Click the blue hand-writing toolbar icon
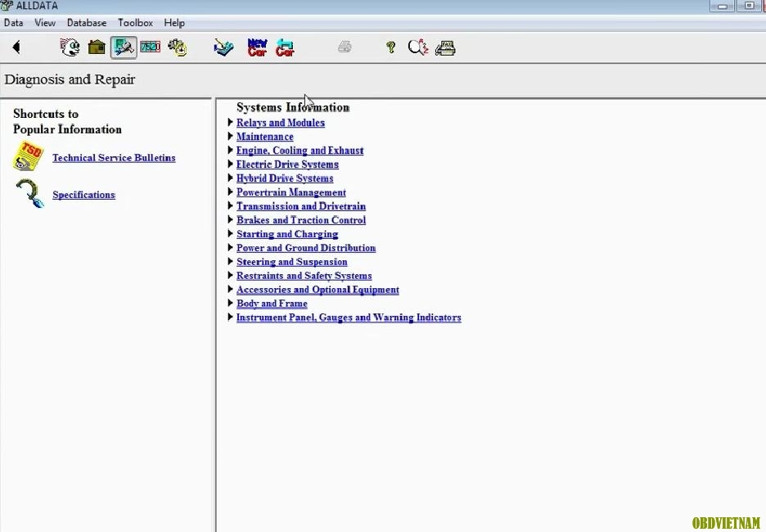766x532 pixels. click(x=223, y=47)
